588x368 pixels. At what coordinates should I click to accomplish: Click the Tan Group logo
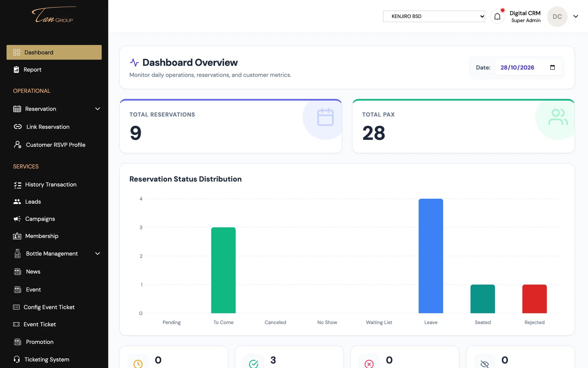click(54, 15)
